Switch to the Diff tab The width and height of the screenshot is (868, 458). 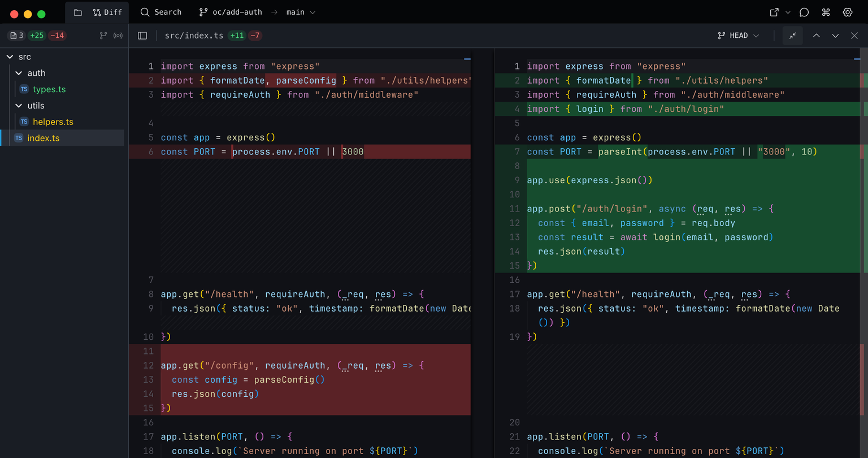[107, 12]
